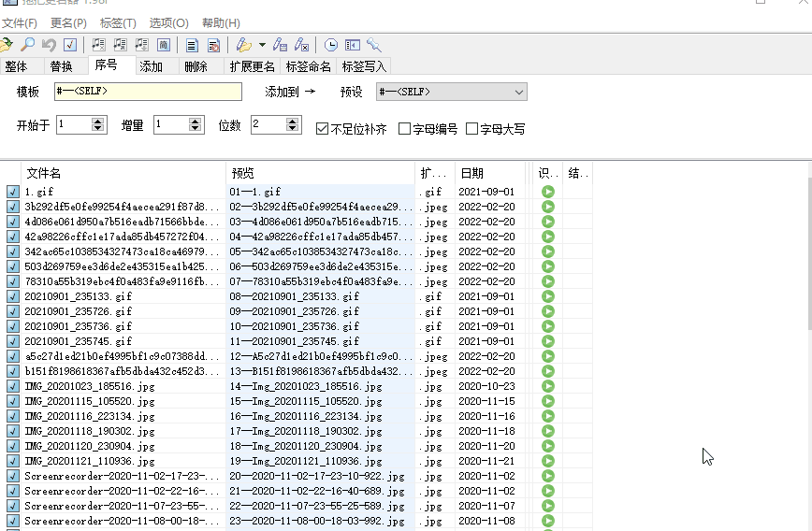This screenshot has width=812, height=531.
Task: Click green play icon for 20210901_235736.gif
Action: point(548,326)
